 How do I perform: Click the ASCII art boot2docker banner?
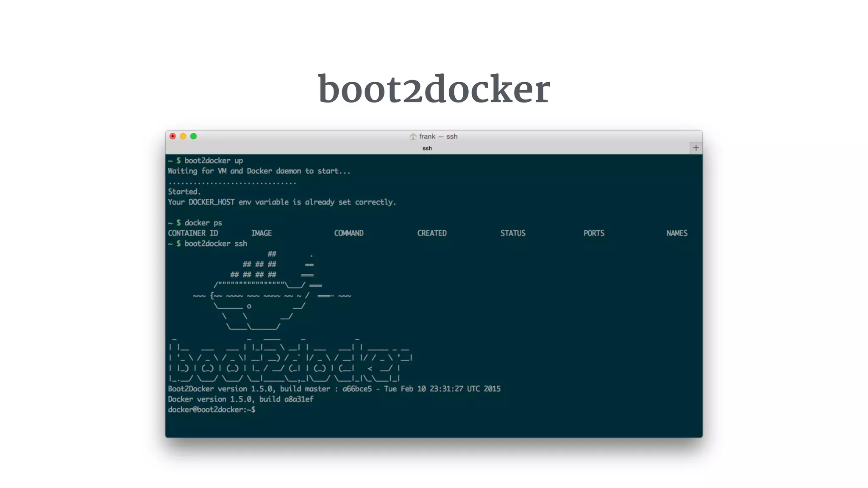[x=290, y=360]
